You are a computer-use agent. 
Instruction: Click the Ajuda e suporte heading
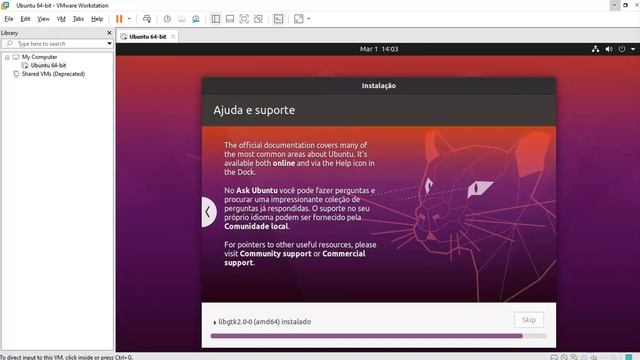[x=254, y=110]
